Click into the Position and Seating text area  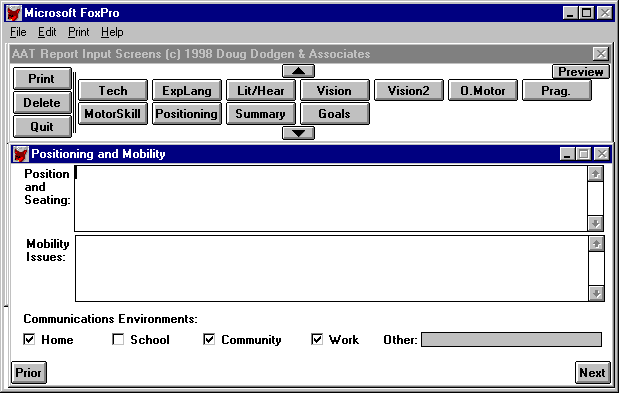pos(331,198)
